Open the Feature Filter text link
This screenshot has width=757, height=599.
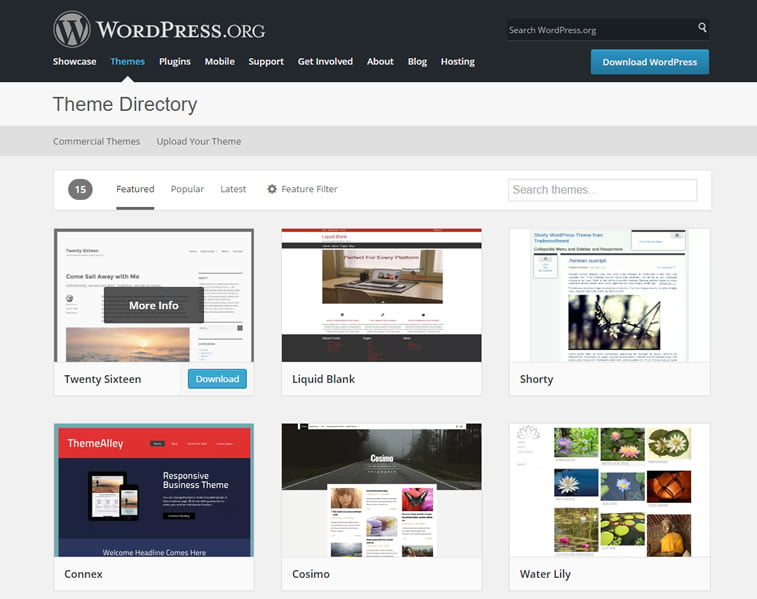[309, 189]
